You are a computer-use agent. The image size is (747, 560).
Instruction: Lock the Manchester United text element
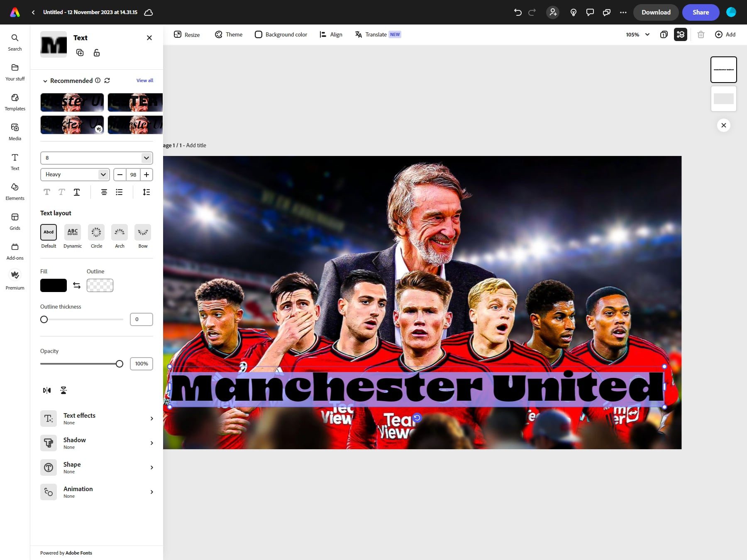(x=97, y=53)
